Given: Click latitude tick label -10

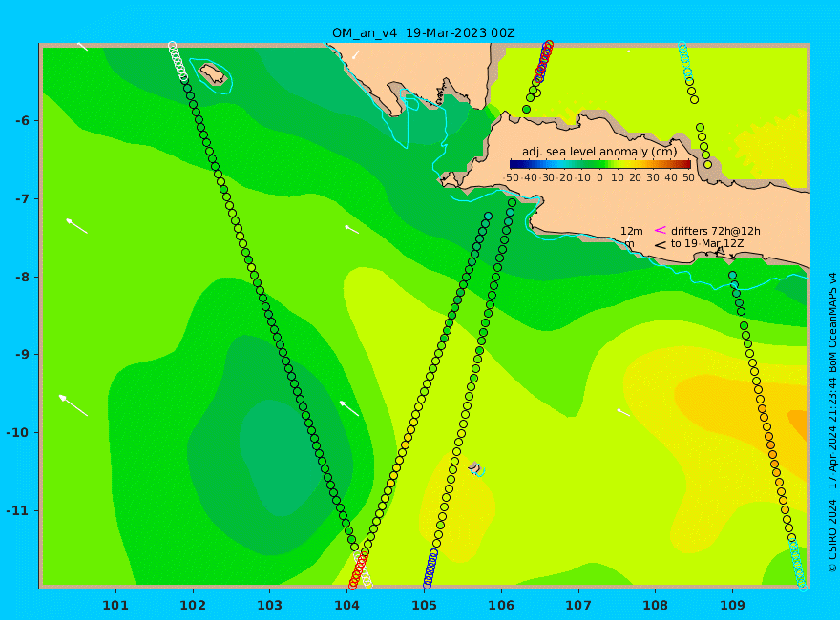Looking at the screenshot, I should click(x=19, y=433).
